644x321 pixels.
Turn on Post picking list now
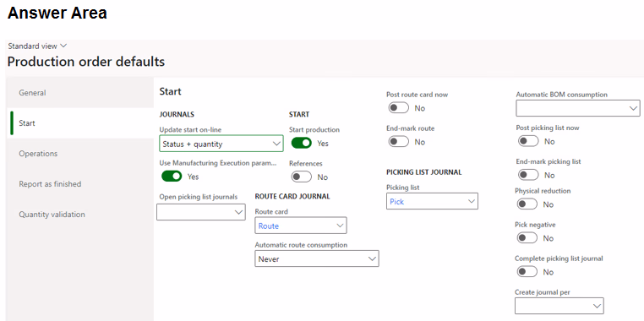coord(528,141)
